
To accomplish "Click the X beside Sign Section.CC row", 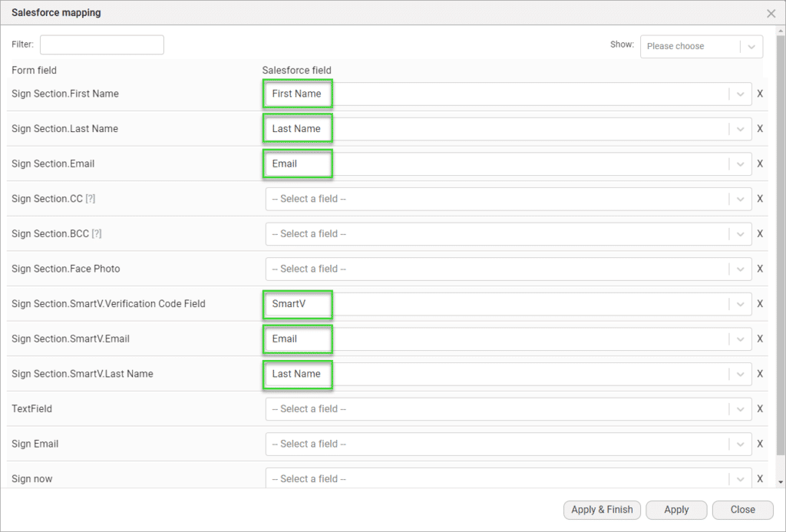I will pyautogui.click(x=760, y=199).
